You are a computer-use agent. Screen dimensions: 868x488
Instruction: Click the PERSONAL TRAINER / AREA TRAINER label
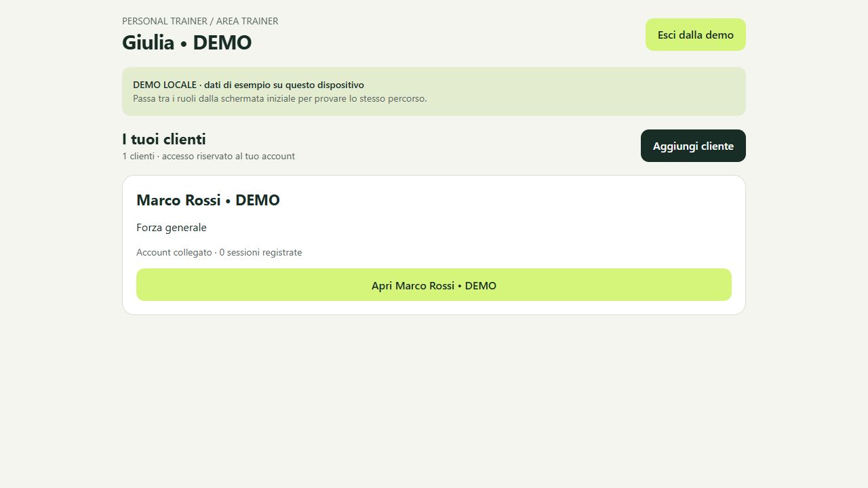tap(200, 21)
